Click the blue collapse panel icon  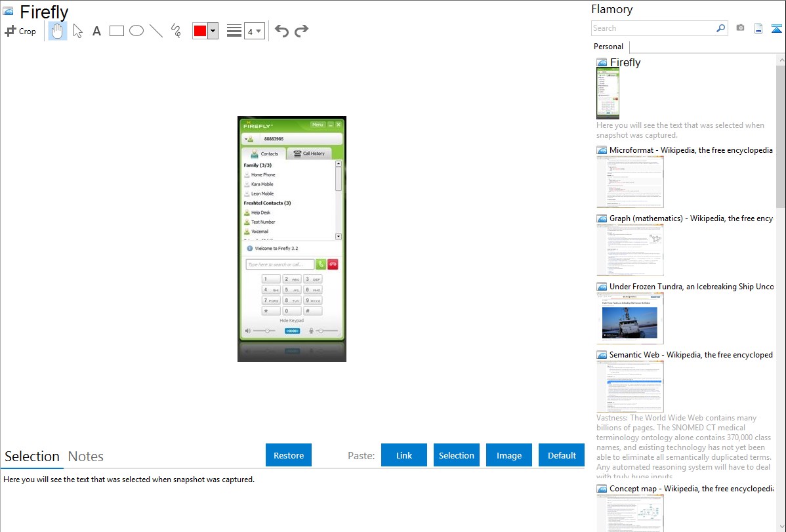pyautogui.click(x=776, y=28)
